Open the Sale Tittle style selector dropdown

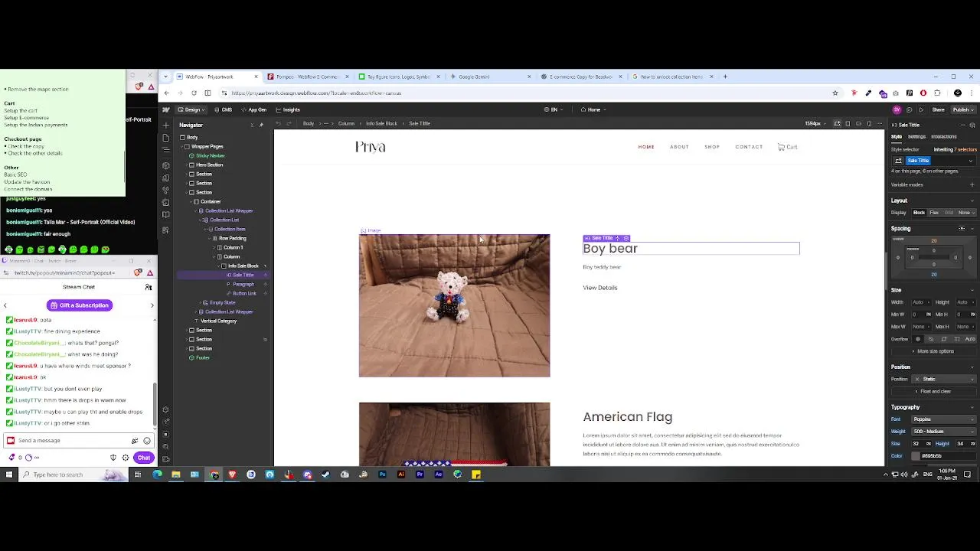[x=972, y=161]
